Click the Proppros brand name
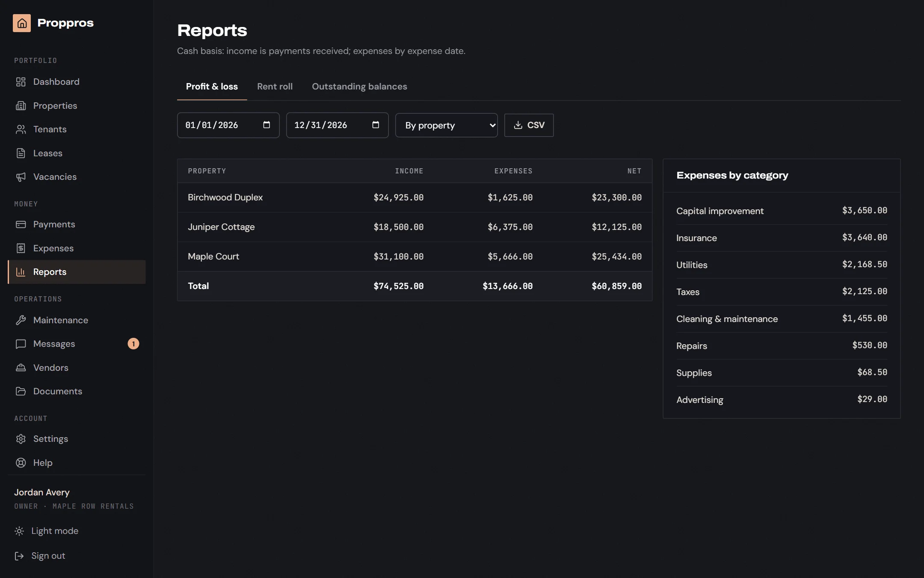 65,23
